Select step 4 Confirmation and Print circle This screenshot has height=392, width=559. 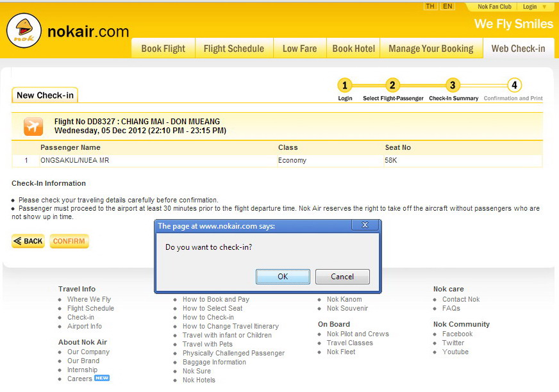click(x=514, y=85)
